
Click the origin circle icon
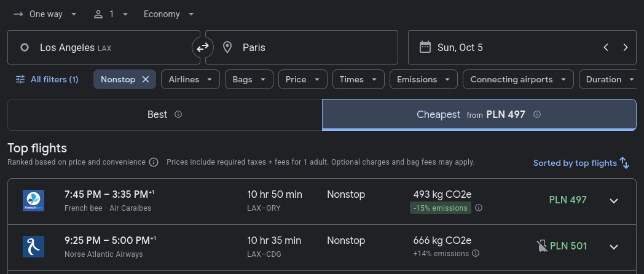(x=25, y=48)
